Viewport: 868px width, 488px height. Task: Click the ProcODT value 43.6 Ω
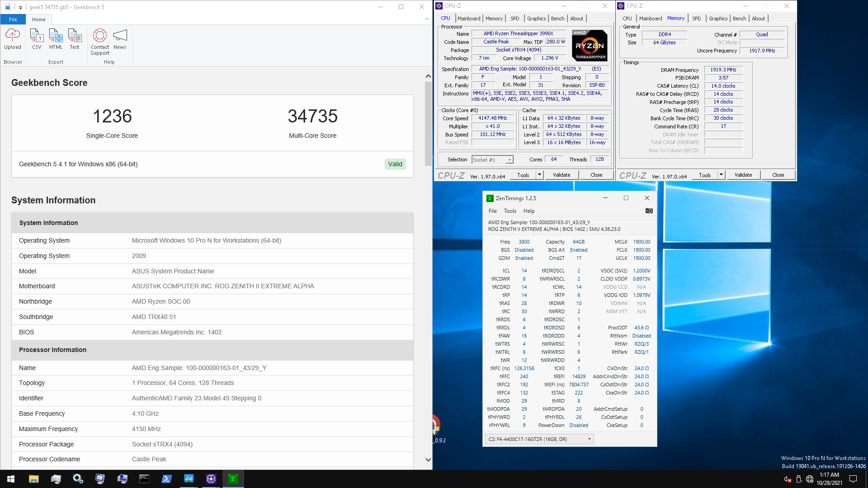pyautogui.click(x=642, y=328)
